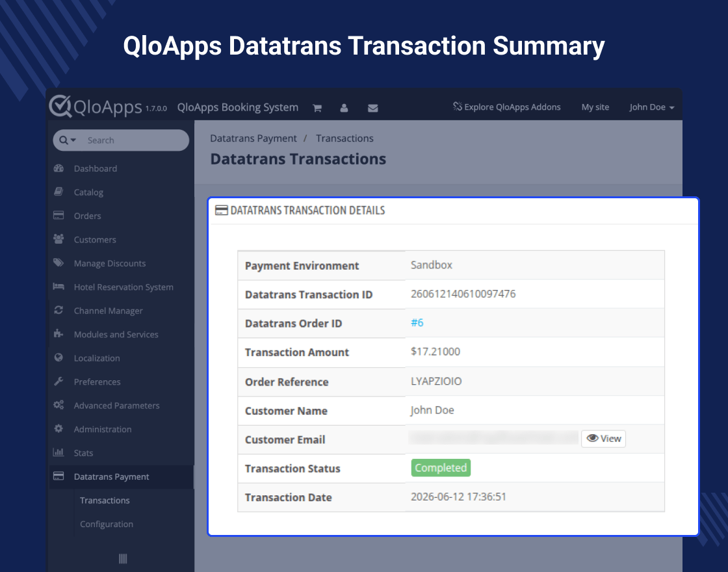Click the Manage Discounts tag icon
The height and width of the screenshot is (572, 728).
[x=58, y=263]
